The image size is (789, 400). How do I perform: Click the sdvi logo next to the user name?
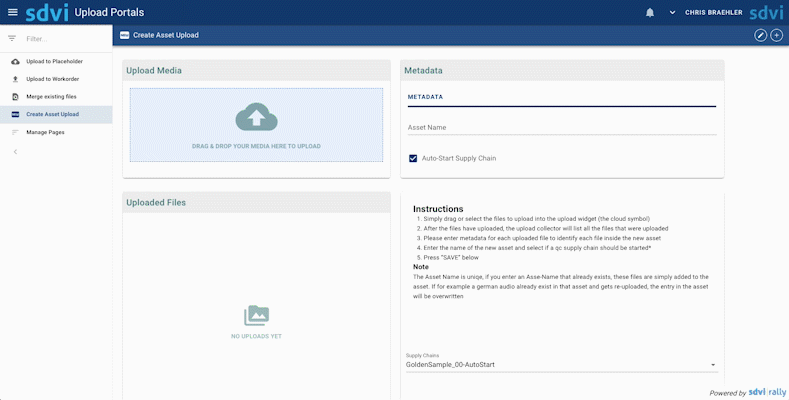pyautogui.click(x=766, y=13)
